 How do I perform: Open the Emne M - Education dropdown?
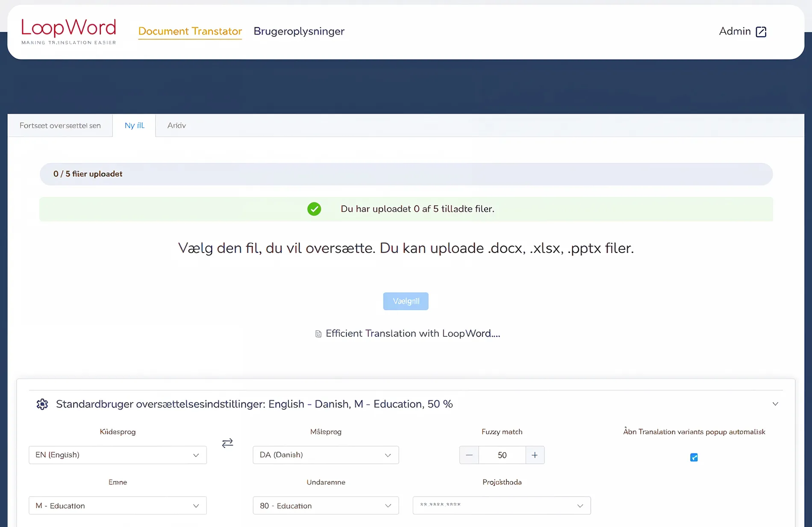118,506
